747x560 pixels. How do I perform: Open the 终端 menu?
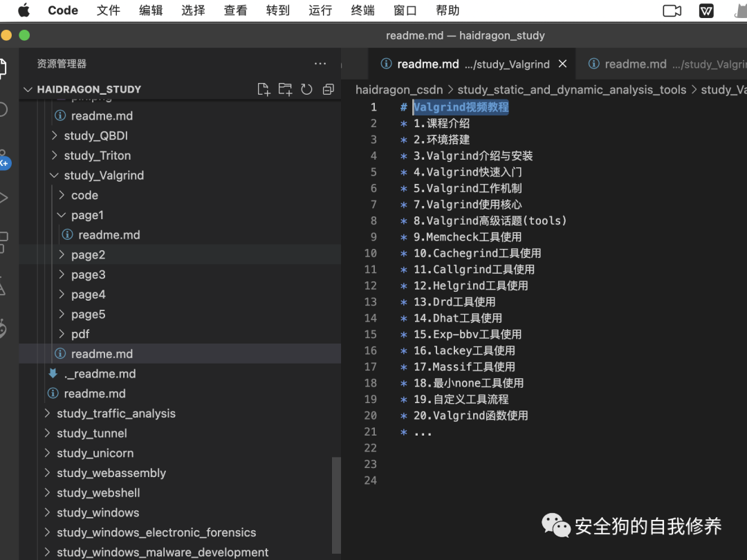tap(362, 10)
